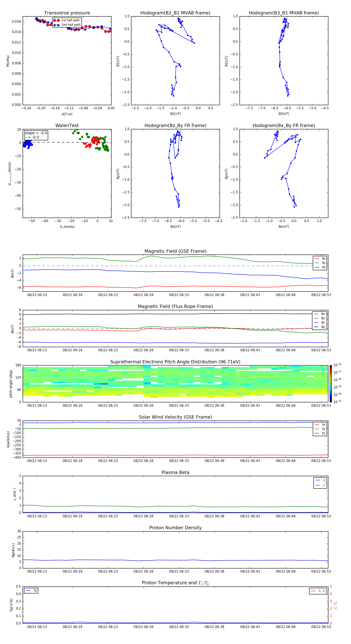This screenshot has height=644, width=351.
Task: Select the 'Hodogram(B3_B1 MVAB frame)' title
Action: coord(284,13)
